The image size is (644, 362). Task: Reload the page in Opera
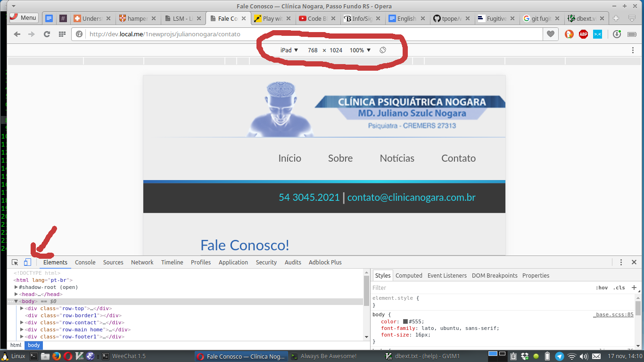[x=47, y=34]
